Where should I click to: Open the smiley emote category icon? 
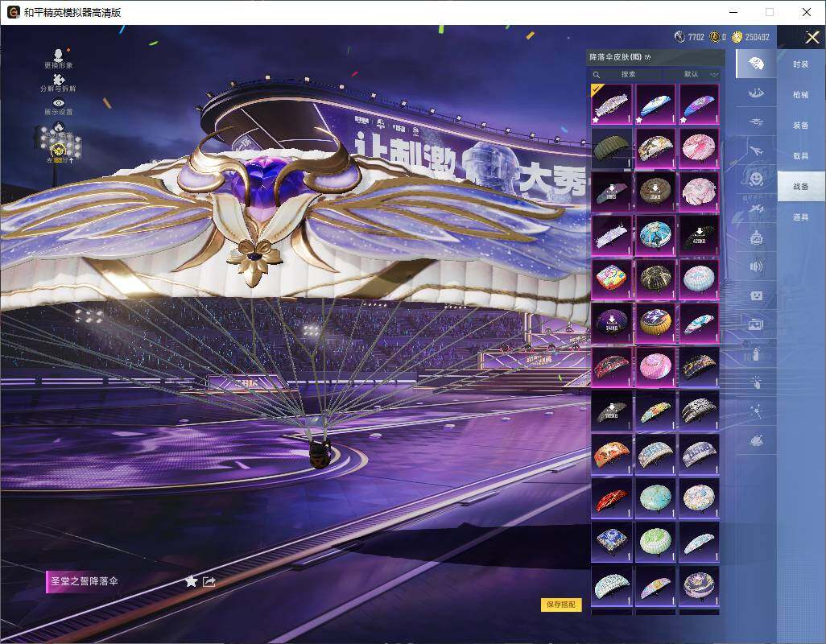click(756, 179)
